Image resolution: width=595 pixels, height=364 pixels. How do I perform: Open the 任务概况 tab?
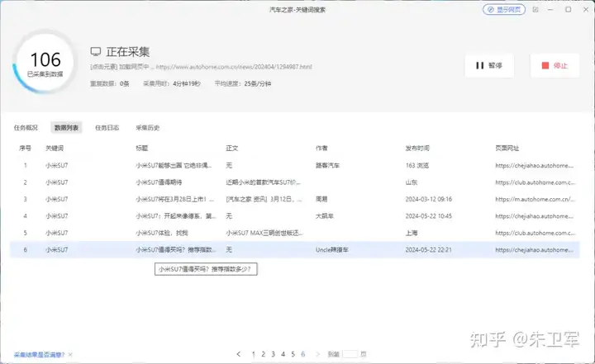26,128
